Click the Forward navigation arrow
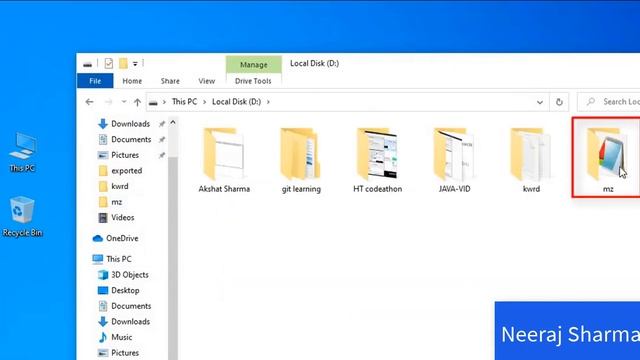 point(108,102)
